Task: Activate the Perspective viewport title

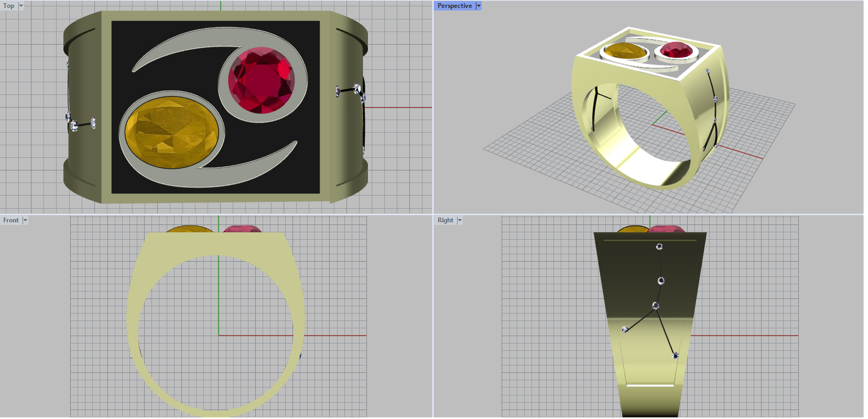Action: 455,6
